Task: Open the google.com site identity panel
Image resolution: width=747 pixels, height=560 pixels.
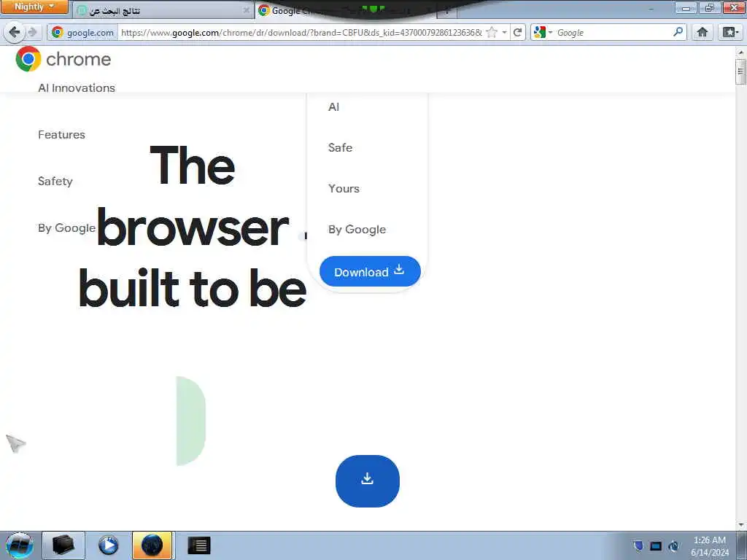Action: click(83, 32)
